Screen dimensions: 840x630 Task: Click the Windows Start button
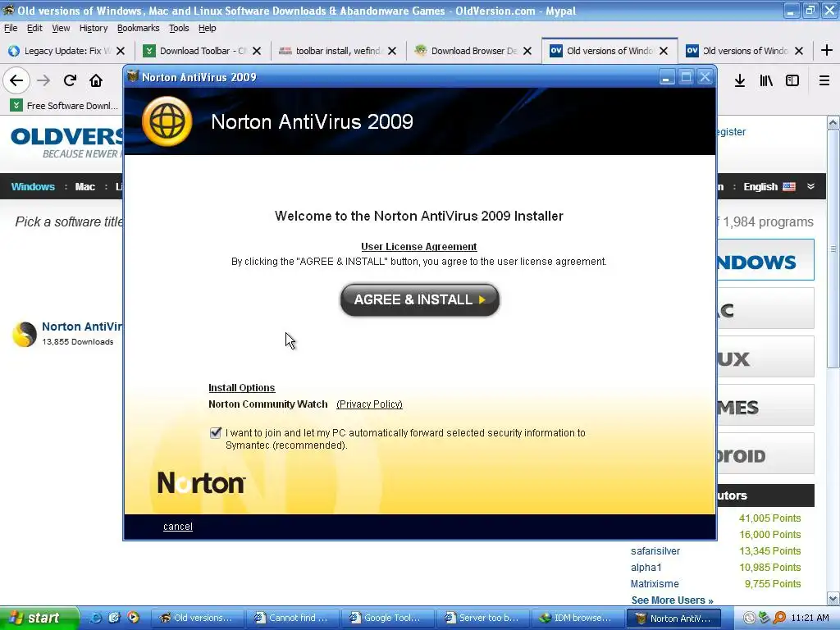39,618
